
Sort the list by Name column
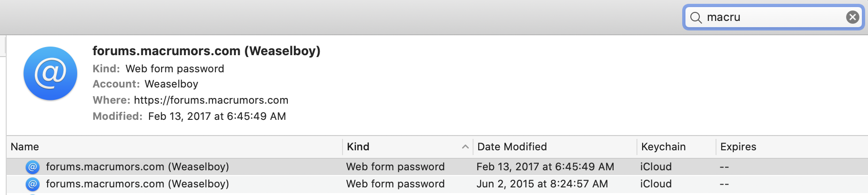click(x=25, y=147)
